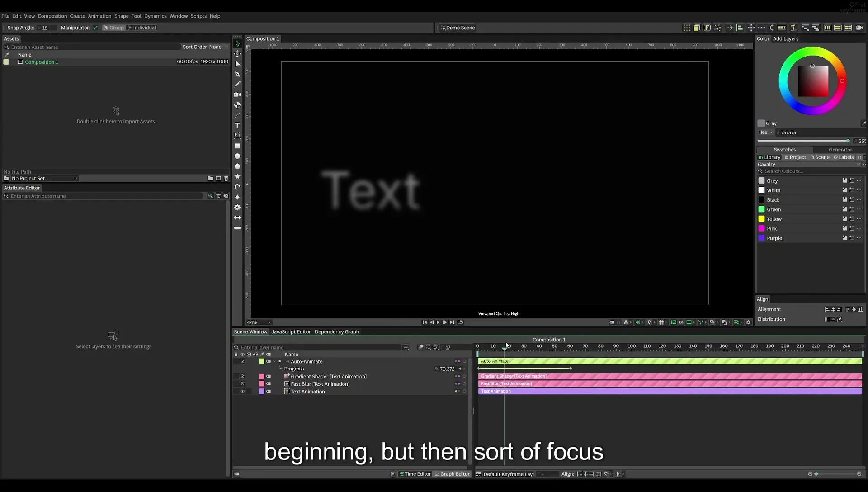
Task: Select the Line tool
Action: tap(237, 115)
